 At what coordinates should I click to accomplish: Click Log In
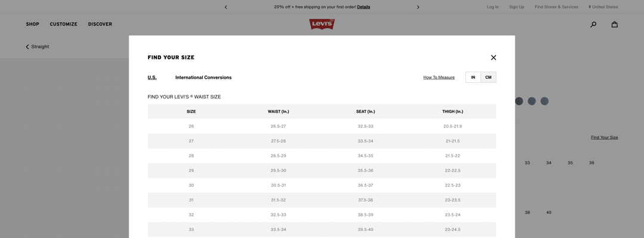click(x=493, y=7)
